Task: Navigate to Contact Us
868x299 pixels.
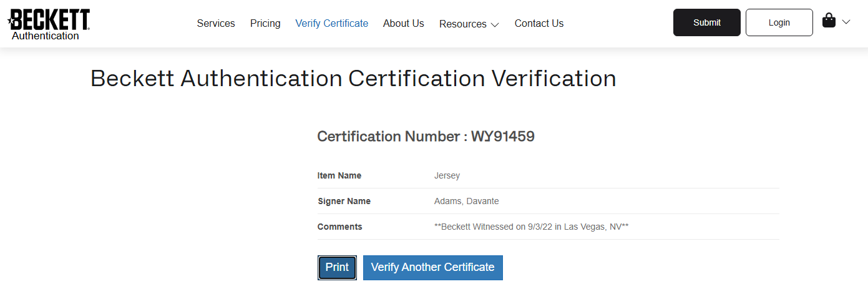Action: click(539, 23)
